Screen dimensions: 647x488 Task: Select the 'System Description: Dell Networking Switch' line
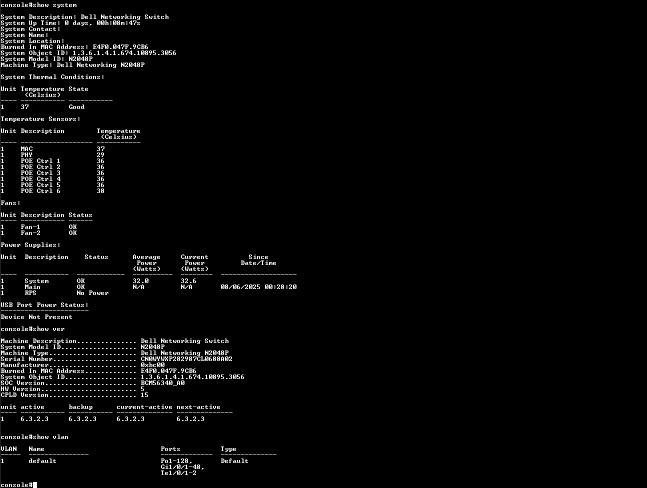click(85, 17)
